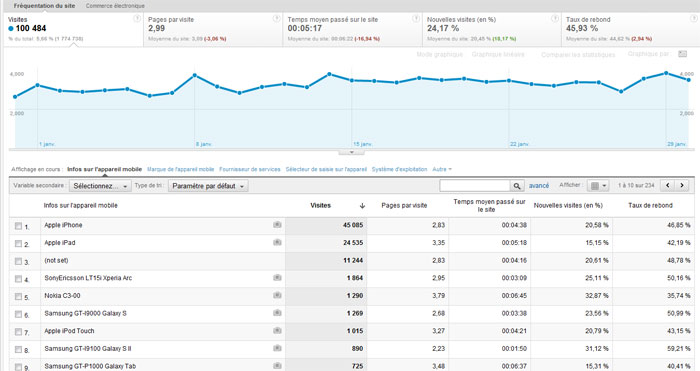Sort by Pages par visite column header
The image size is (700, 371).
[x=404, y=205]
